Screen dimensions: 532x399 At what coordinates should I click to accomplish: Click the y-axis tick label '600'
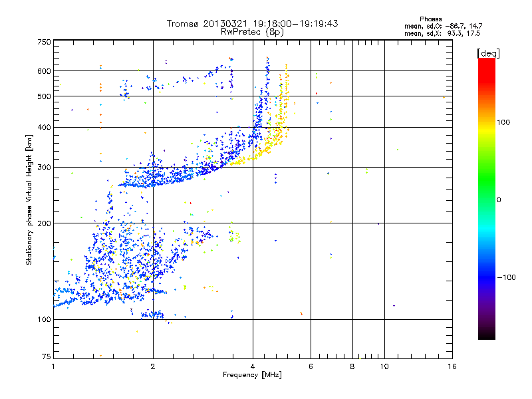pyautogui.click(x=45, y=71)
